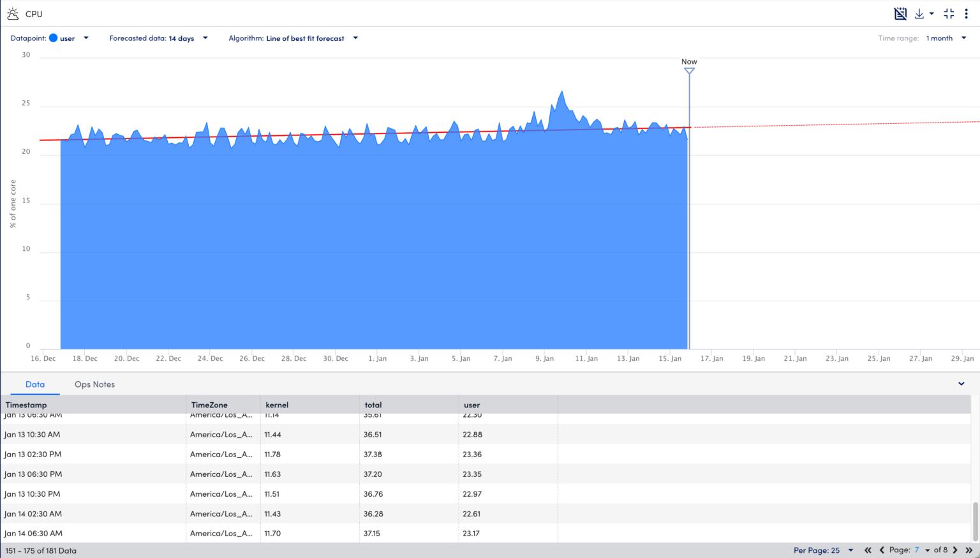The width and height of the screenshot is (980, 558).
Task: Select the Data tab
Action: click(x=35, y=384)
